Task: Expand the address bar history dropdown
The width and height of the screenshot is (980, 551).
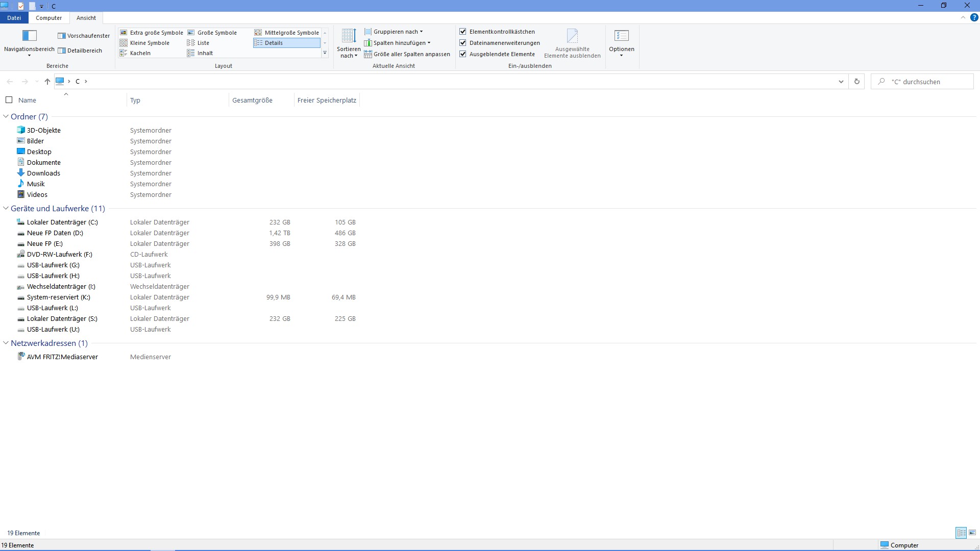Action: click(841, 82)
